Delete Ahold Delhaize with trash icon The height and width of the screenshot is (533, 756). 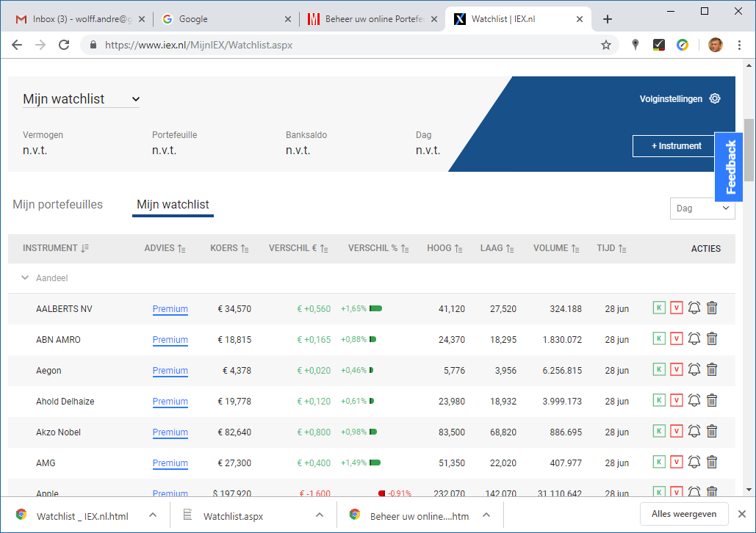(712, 401)
